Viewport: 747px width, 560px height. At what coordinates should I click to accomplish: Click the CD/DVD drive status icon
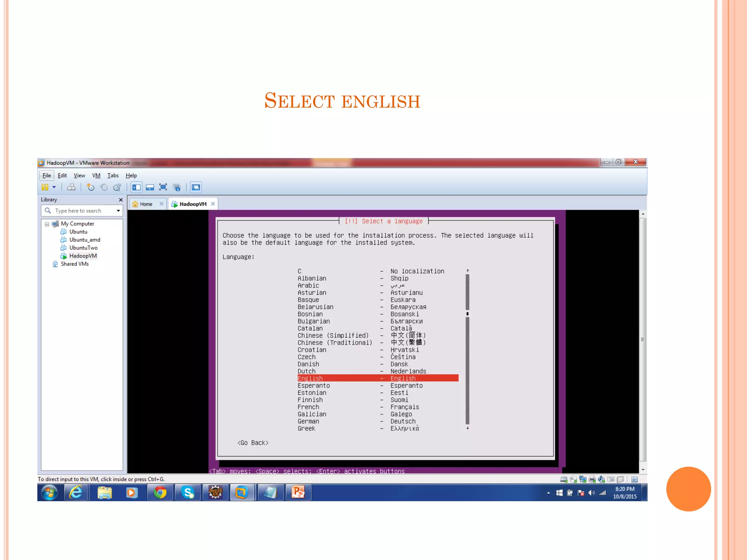tap(573, 479)
